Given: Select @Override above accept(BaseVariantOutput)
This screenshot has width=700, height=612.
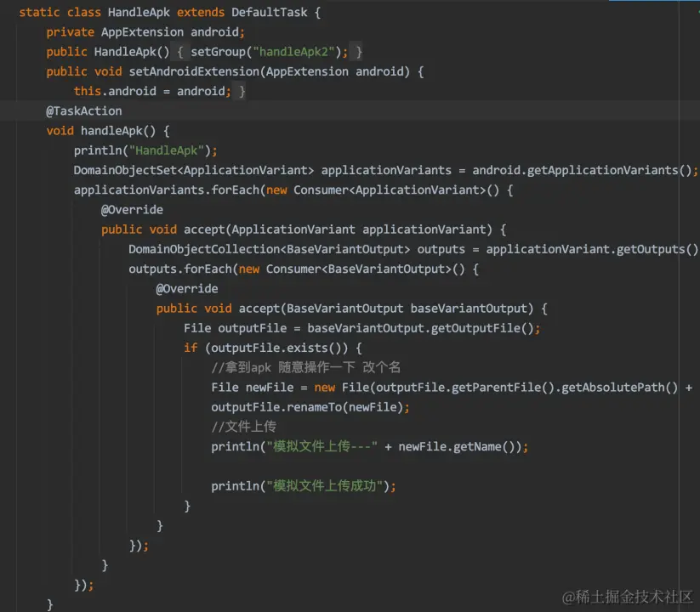Looking at the screenshot, I should pyautogui.click(x=187, y=289).
